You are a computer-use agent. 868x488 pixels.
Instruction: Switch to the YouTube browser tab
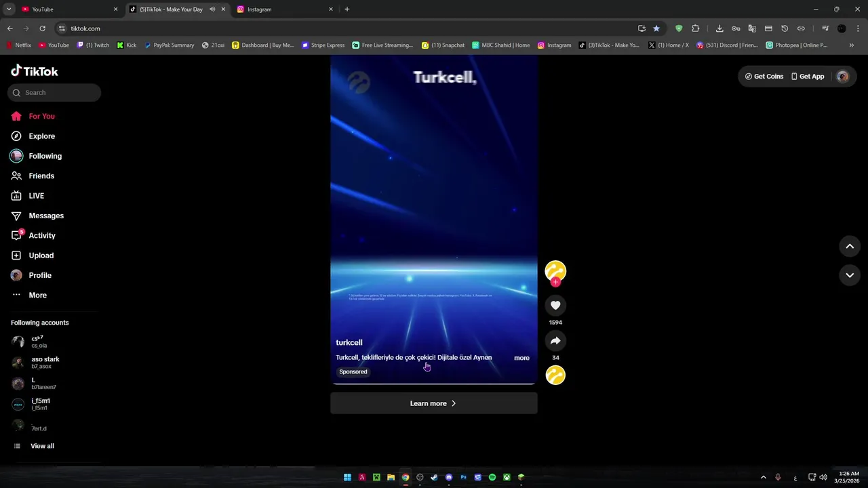coord(68,9)
